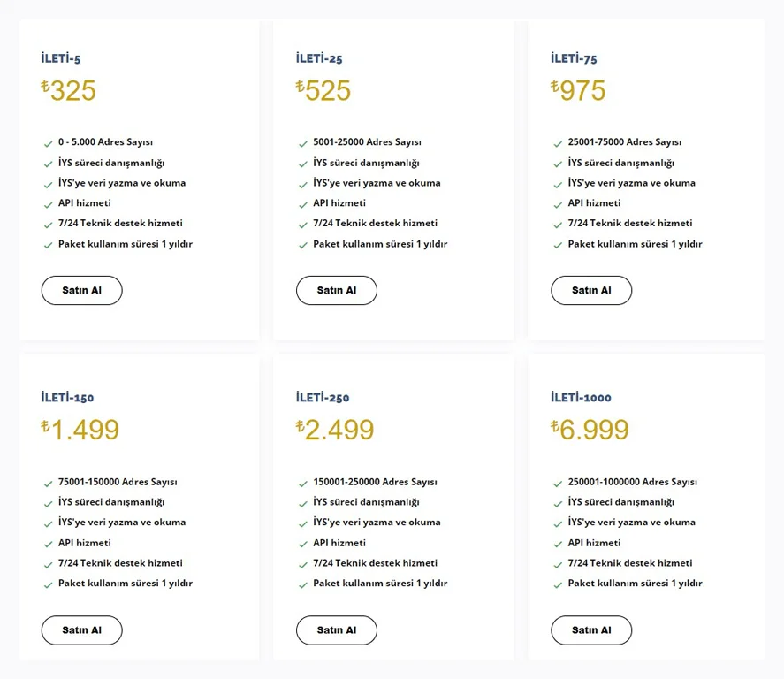Click the 975 price of İLETİ-75
Screen dimensions: 784x679
pyautogui.click(x=583, y=91)
